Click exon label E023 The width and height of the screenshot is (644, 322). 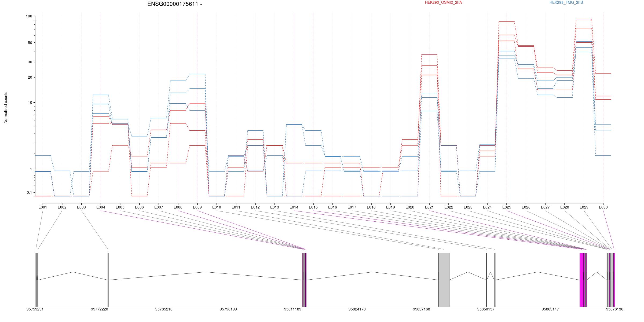pos(468,207)
